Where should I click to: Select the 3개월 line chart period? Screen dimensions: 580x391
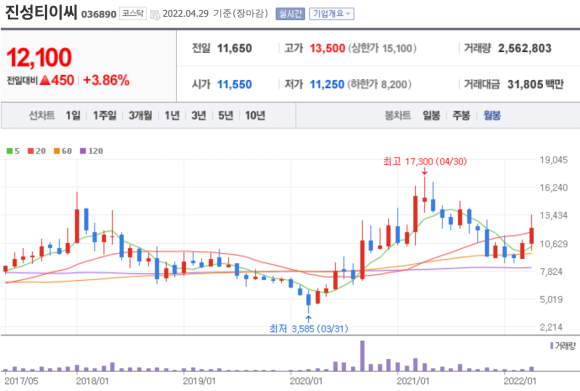pyautogui.click(x=140, y=116)
